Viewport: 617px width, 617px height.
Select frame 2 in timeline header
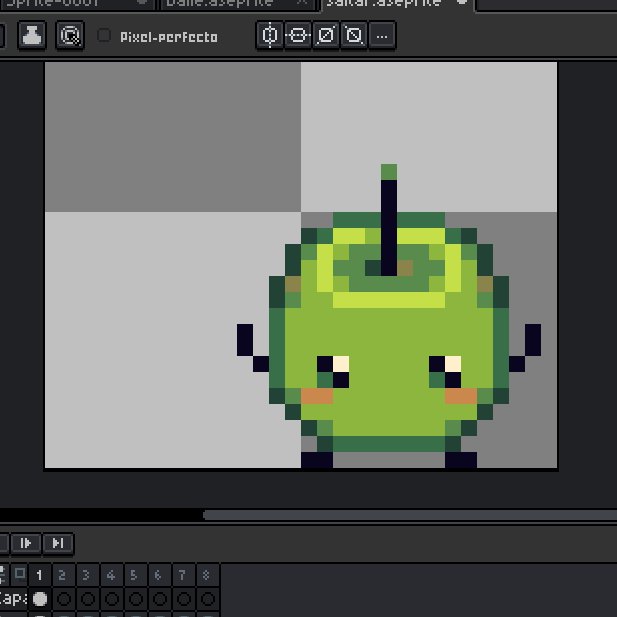pyautogui.click(x=63, y=575)
